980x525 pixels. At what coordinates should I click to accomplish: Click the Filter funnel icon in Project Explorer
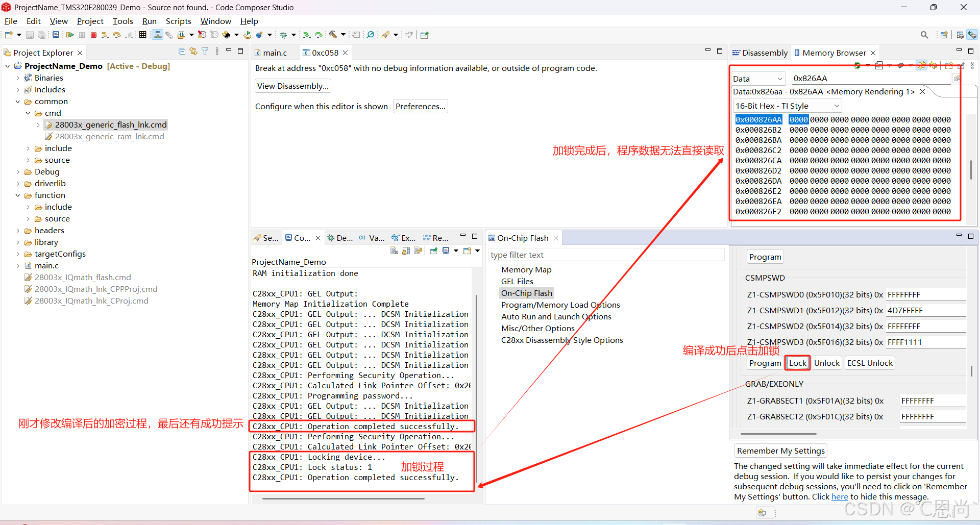click(x=205, y=51)
